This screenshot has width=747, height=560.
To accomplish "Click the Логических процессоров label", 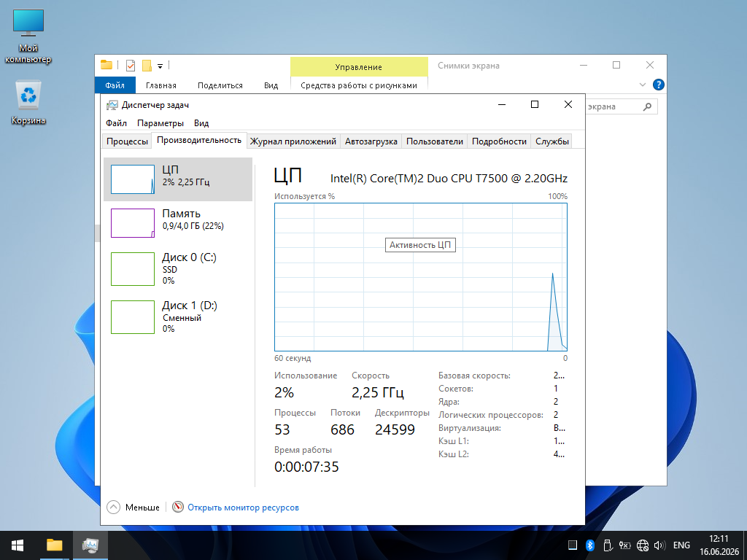I will pos(491,415).
